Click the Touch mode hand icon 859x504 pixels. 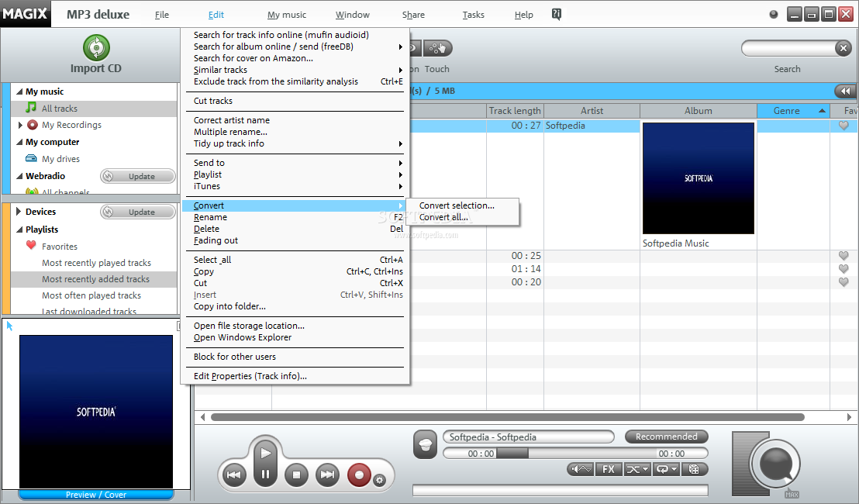pos(437,48)
